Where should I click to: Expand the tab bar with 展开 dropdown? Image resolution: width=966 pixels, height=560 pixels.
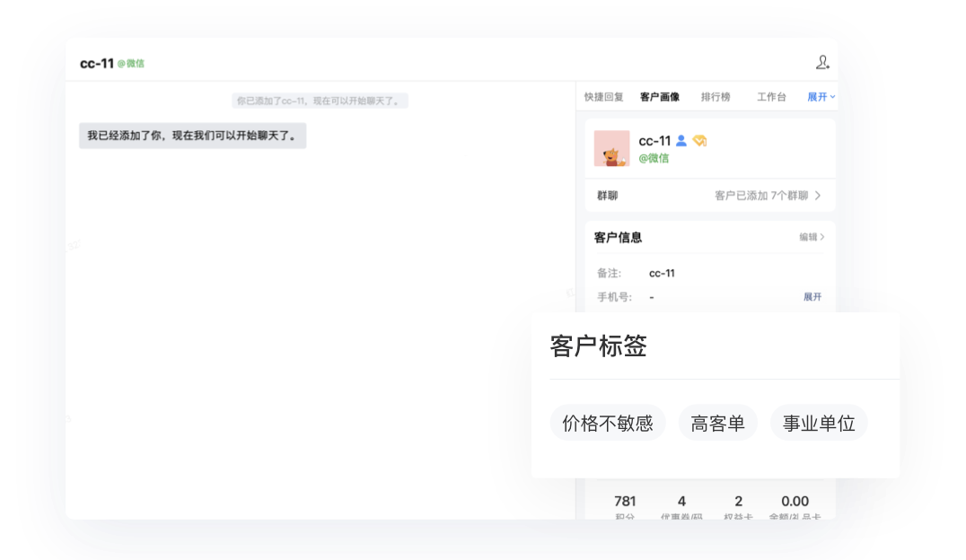(821, 97)
